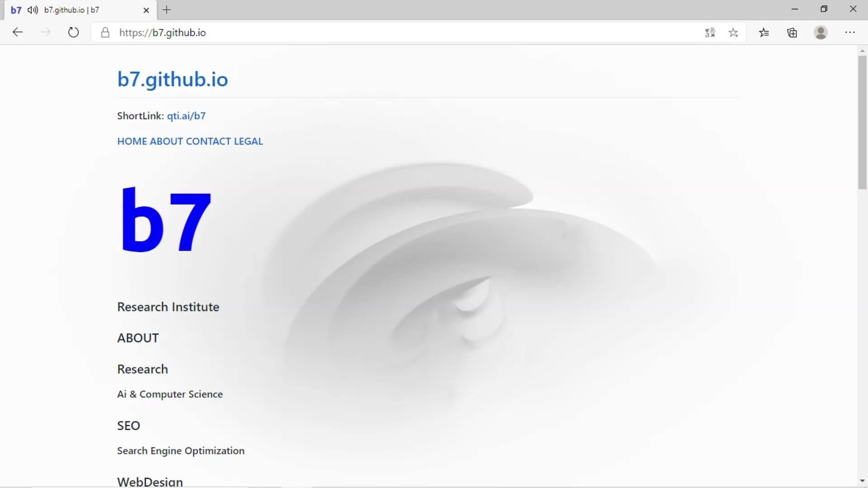Close the b7.github.io tab

coord(146,10)
